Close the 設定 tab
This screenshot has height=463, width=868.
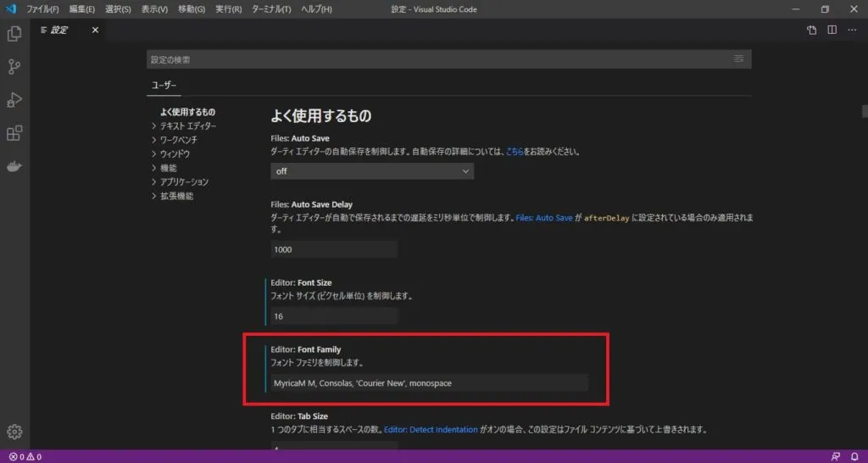(x=95, y=30)
